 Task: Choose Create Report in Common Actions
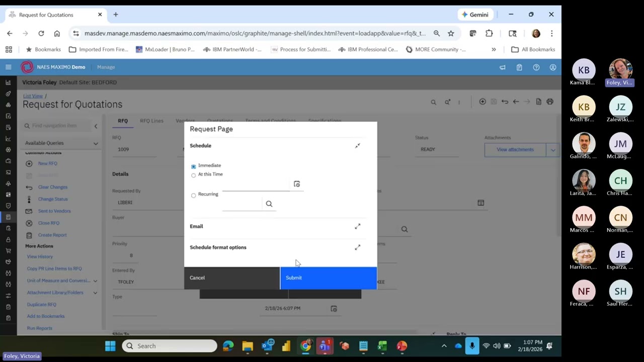(52, 235)
